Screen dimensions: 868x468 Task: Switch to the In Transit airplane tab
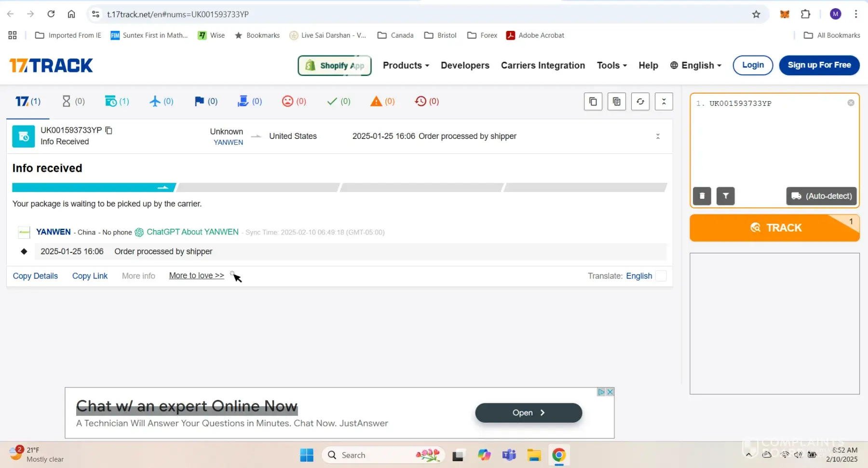coord(161,101)
